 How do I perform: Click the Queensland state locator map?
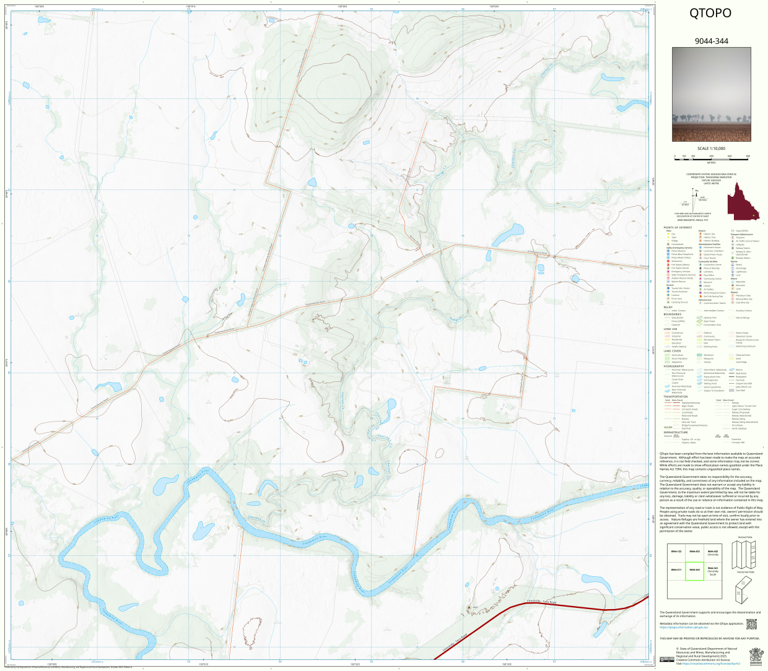pyautogui.click(x=743, y=201)
